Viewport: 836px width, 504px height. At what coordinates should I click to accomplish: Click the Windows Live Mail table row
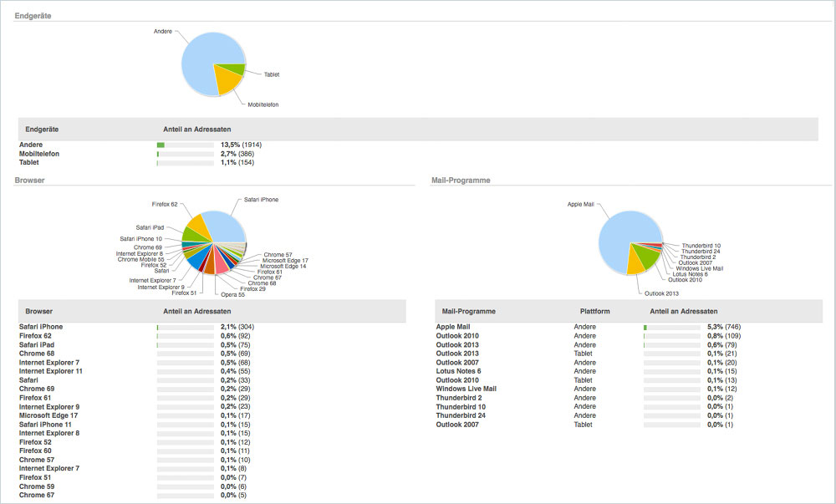pyautogui.click(x=466, y=389)
